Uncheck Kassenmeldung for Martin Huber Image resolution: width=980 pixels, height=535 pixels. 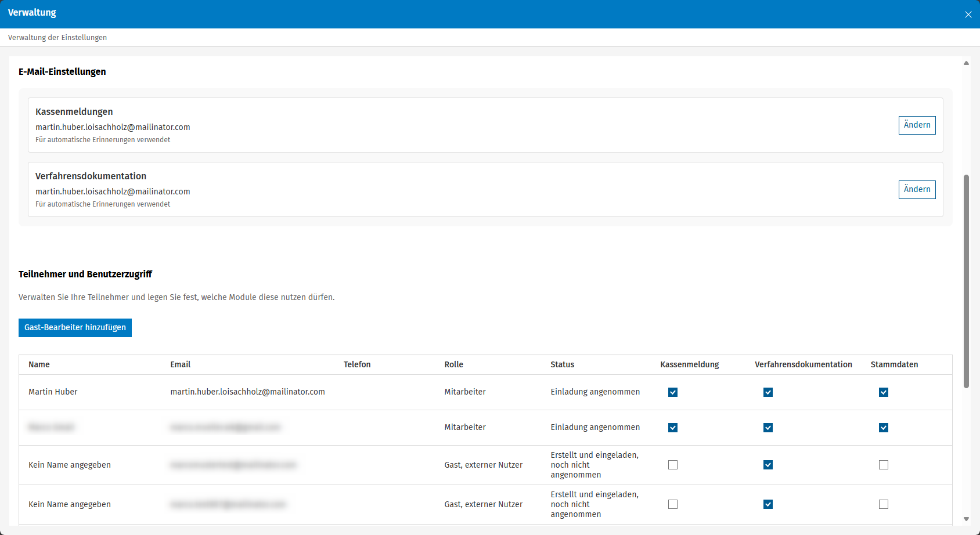click(673, 392)
